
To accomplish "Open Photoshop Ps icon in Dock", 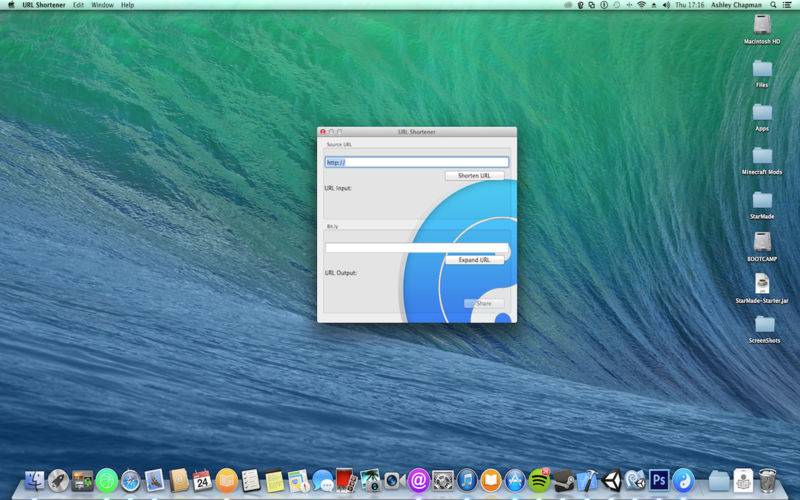I will click(x=659, y=481).
